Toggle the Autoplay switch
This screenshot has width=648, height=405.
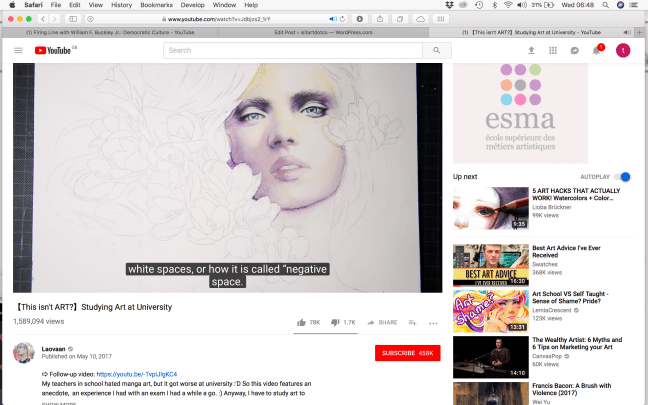[622, 177]
